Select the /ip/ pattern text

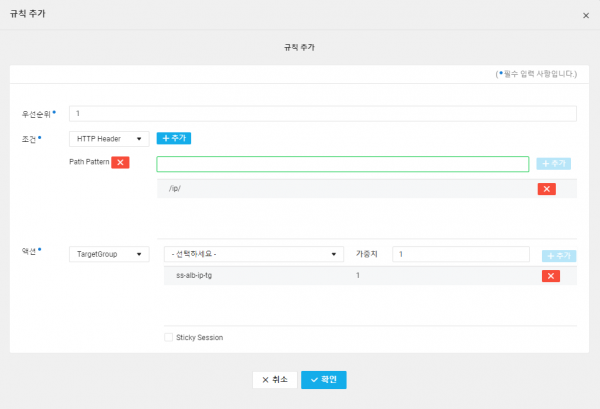point(174,188)
